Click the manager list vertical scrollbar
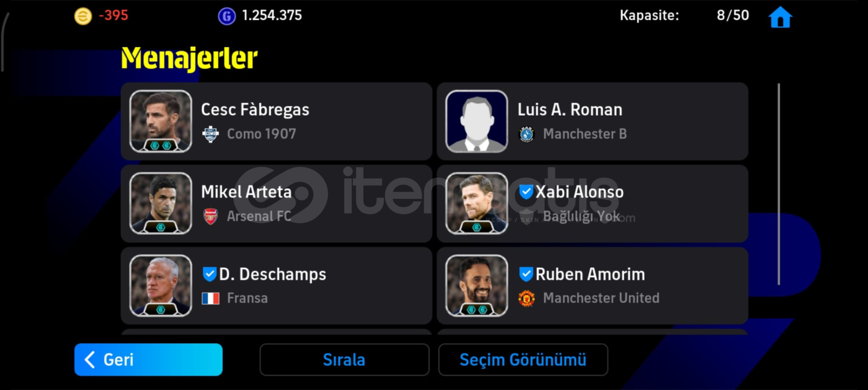 [778, 184]
